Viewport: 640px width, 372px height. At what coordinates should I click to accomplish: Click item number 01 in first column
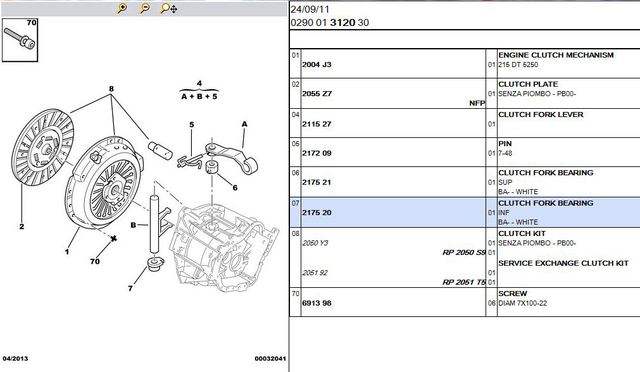click(295, 55)
